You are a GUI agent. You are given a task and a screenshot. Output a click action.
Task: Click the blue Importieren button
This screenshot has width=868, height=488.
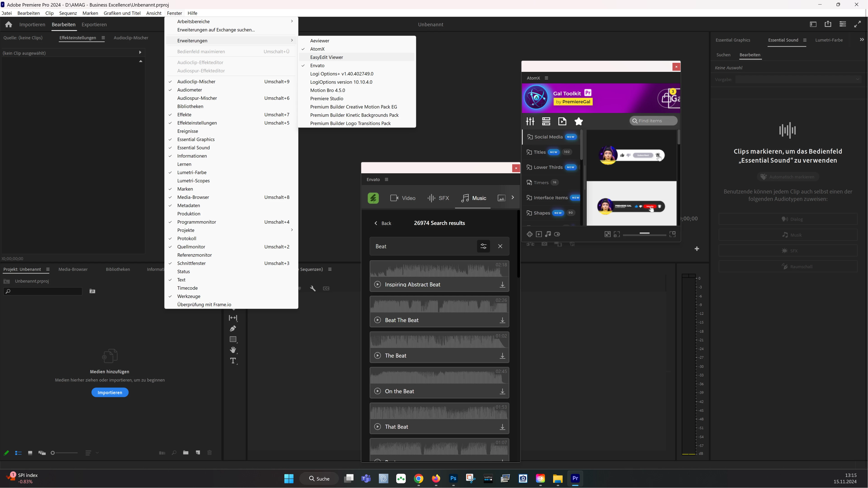(x=110, y=393)
